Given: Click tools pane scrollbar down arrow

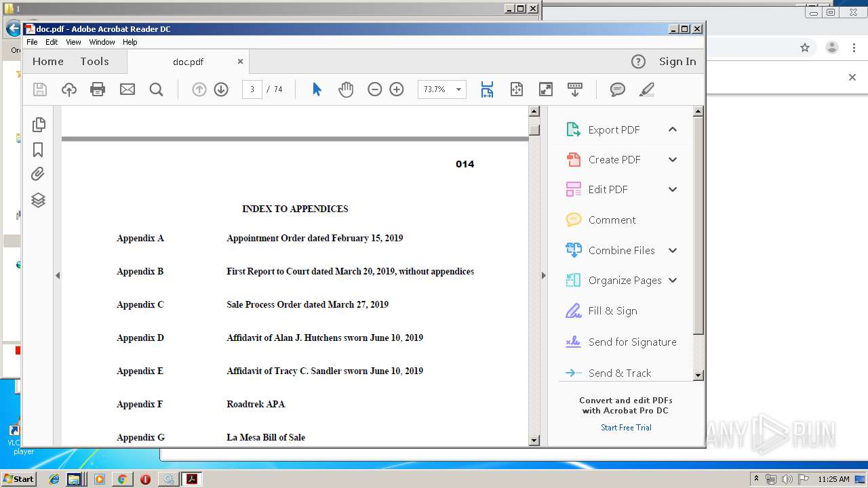Looking at the screenshot, I should (x=698, y=375).
